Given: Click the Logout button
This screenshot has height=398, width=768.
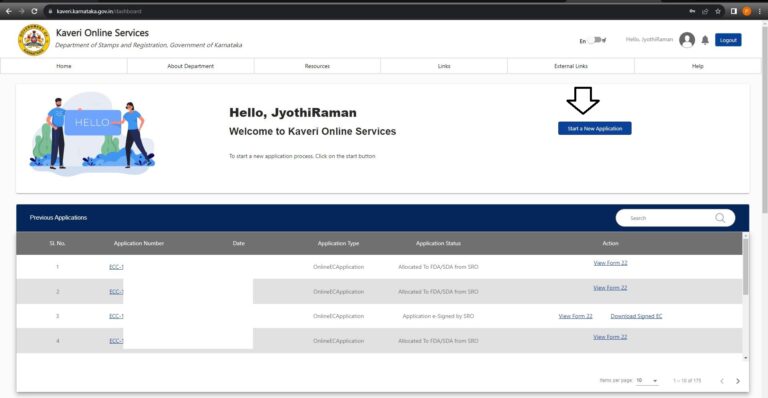Looking at the screenshot, I should point(728,40).
